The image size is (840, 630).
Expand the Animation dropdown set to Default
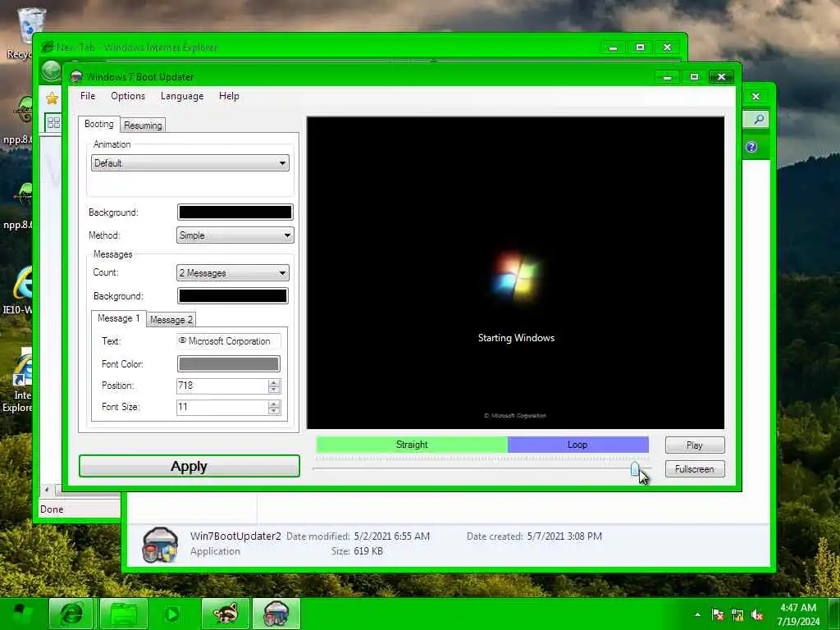click(x=189, y=163)
